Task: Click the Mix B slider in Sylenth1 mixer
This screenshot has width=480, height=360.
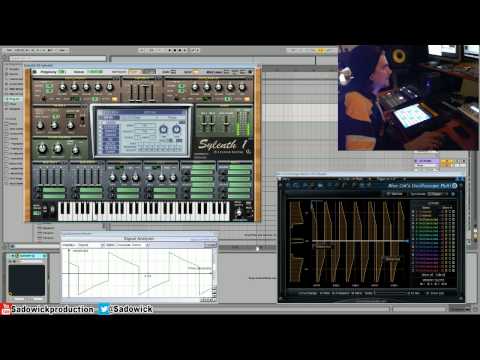Action: tap(212, 123)
